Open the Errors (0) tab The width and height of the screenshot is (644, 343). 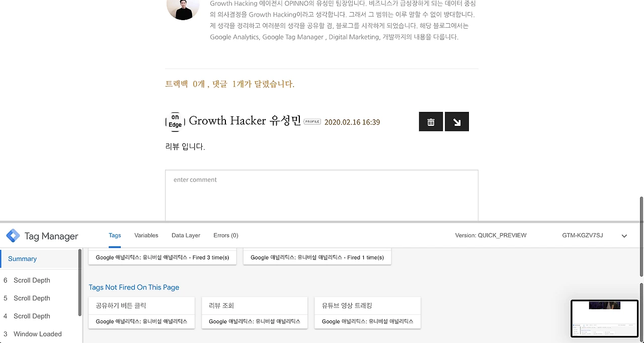coord(226,235)
